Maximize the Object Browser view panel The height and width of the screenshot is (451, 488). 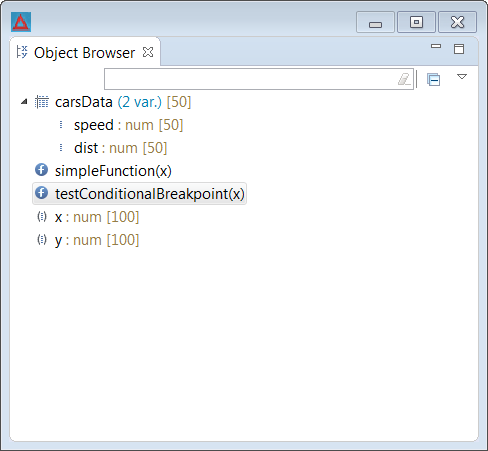(459, 49)
